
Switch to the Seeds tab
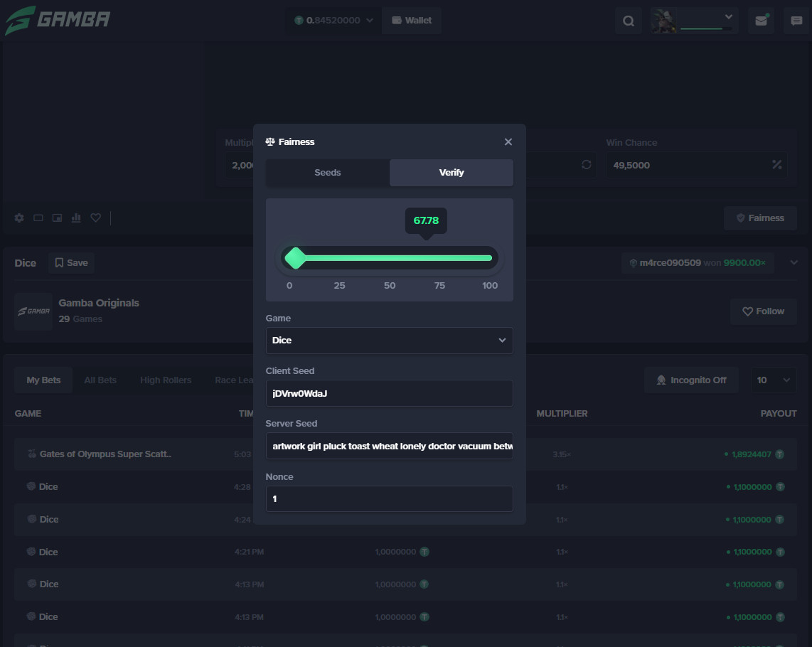(x=327, y=173)
